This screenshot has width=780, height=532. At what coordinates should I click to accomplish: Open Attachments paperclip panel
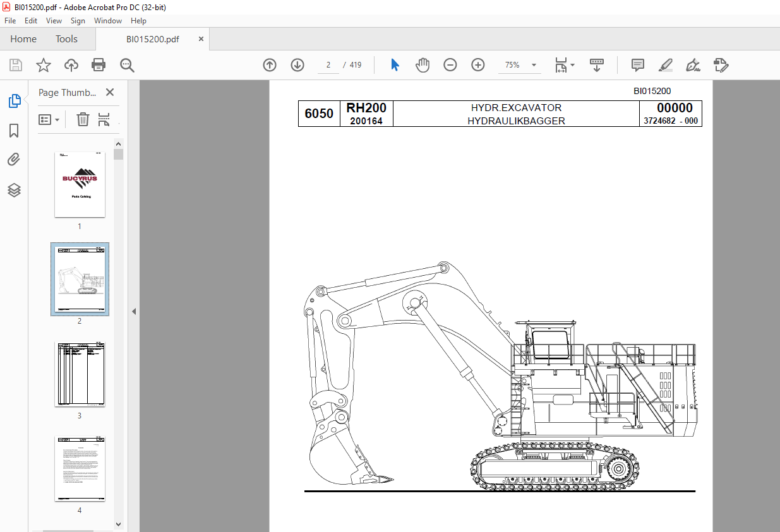pos(14,160)
